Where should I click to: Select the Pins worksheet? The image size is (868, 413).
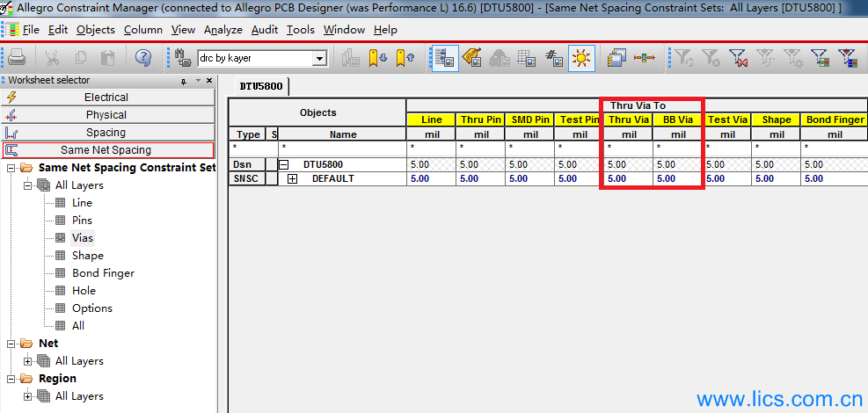click(82, 221)
